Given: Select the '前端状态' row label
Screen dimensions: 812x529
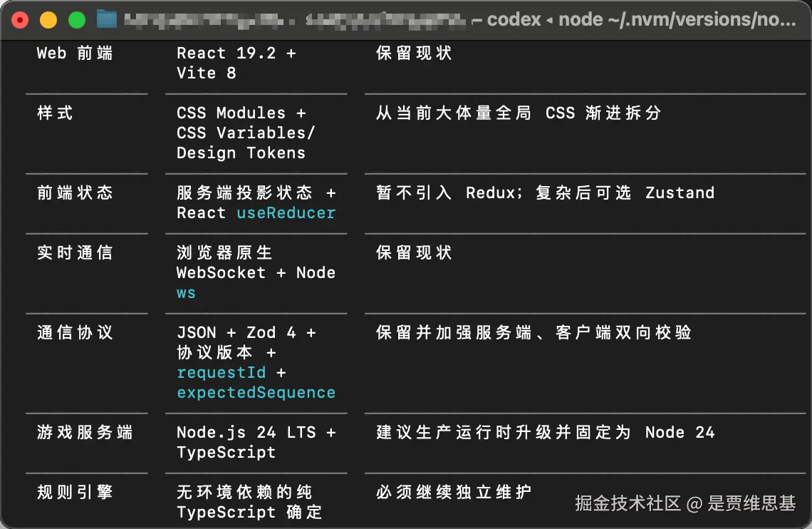Looking at the screenshot, I should 75,192.
